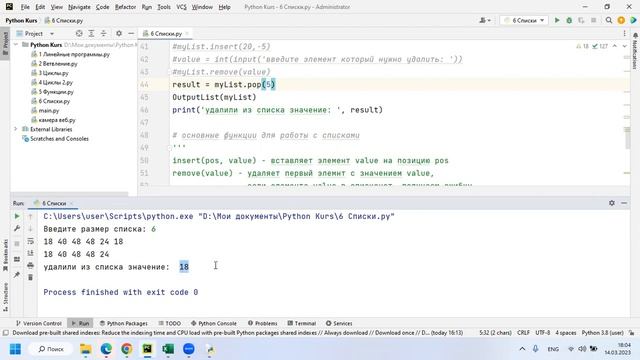Open the Python Packages tool window
Image resolution: width=640 pixels, height=360 pixels.
pos(124,323)
